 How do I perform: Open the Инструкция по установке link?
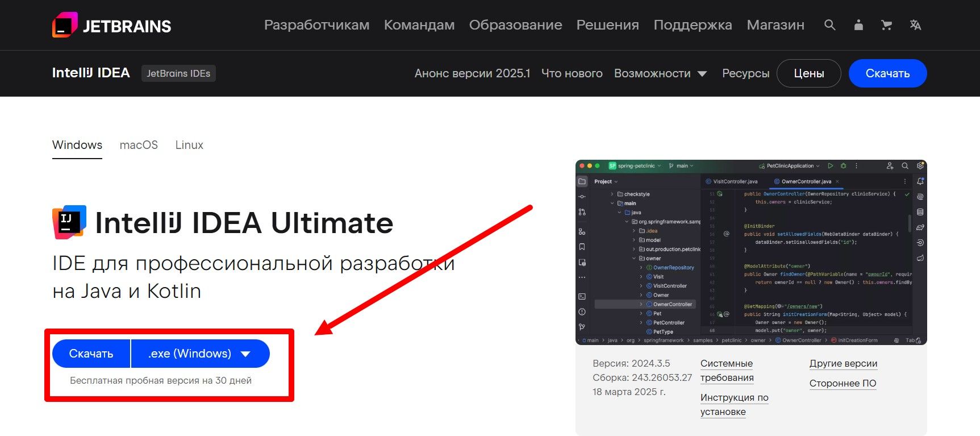tap(735, 405)
